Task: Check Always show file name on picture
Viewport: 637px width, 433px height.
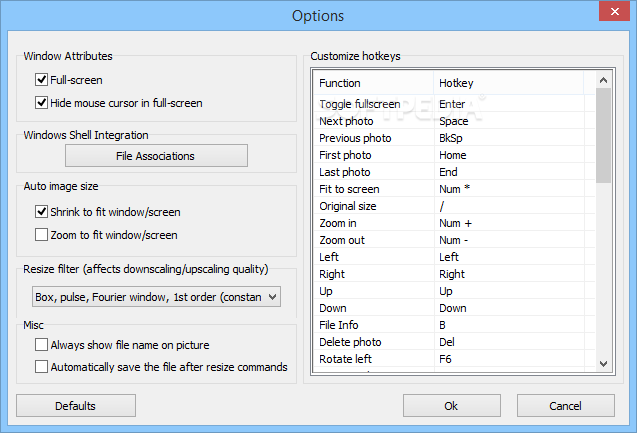Action: click(41, 345)
